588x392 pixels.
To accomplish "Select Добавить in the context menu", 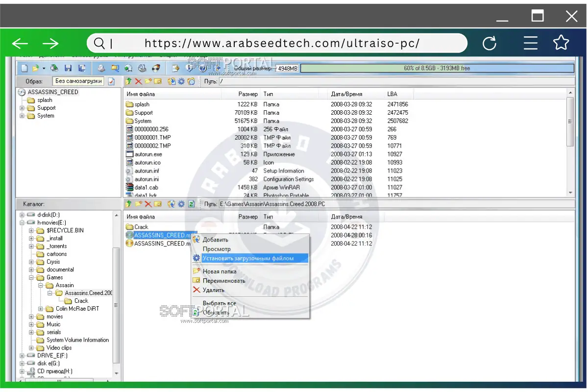I will click(216, 240).
